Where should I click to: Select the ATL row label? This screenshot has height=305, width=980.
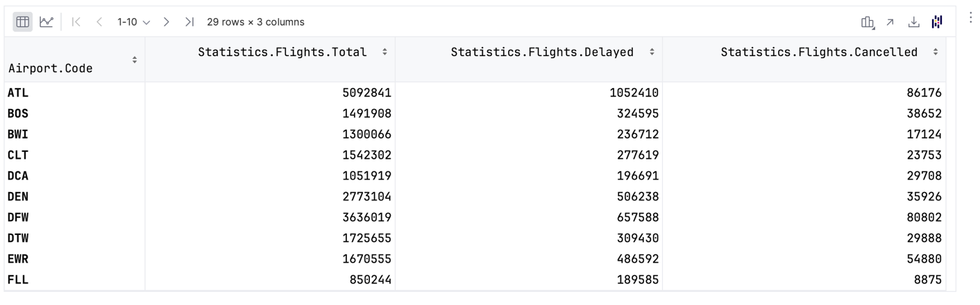coord(18,93)
